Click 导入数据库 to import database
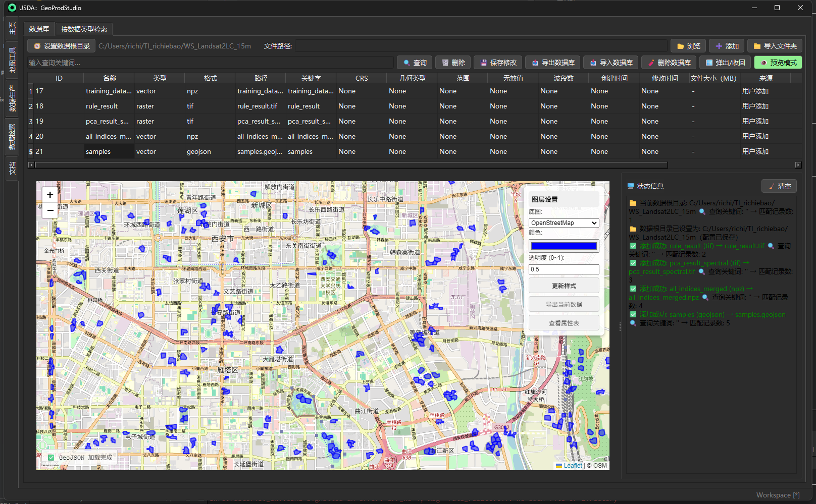The image size is (816, 504). click(610, 63)
